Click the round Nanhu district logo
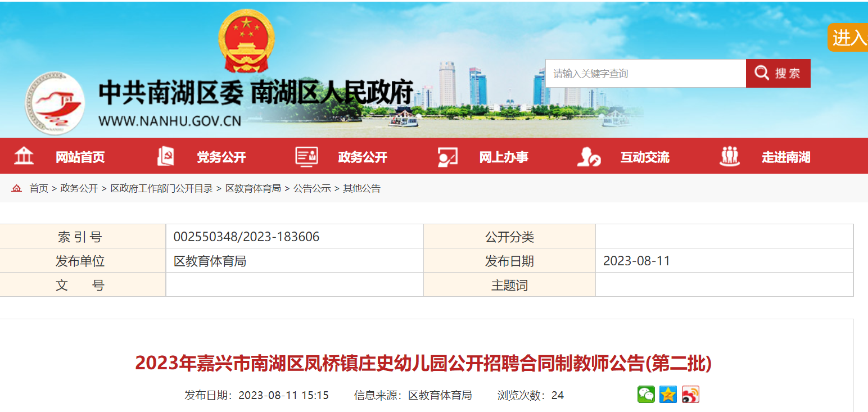Image resolution: width=868 pixels, height=412 pixels. pyautogui.click(x=55, y=103)
